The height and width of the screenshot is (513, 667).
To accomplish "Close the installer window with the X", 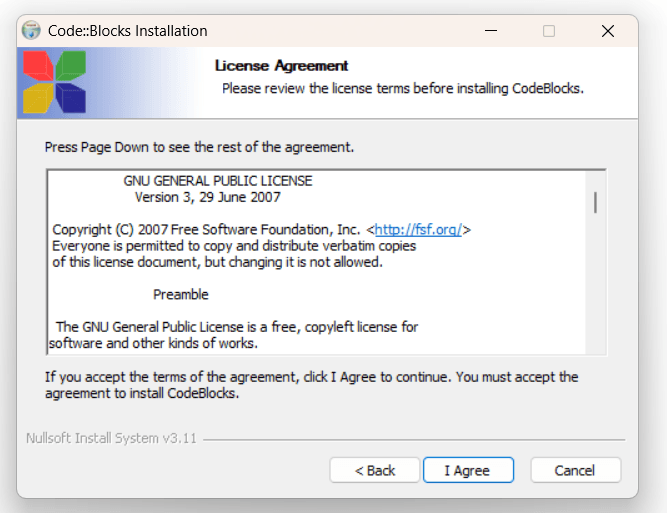I will (607, 31).
